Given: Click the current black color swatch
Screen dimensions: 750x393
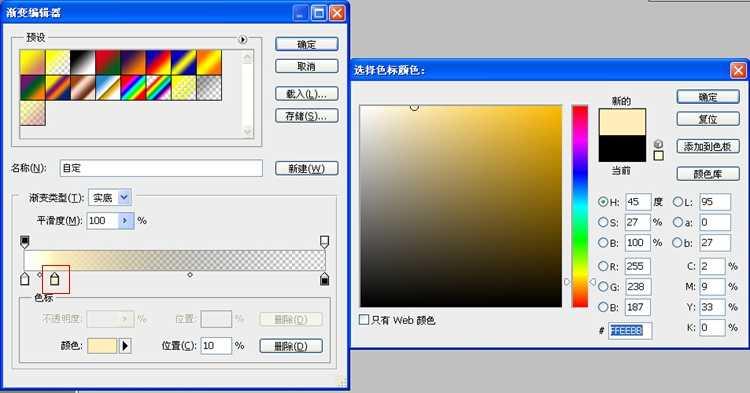Looking at the screenshot, I should click(x=622, y=148).
